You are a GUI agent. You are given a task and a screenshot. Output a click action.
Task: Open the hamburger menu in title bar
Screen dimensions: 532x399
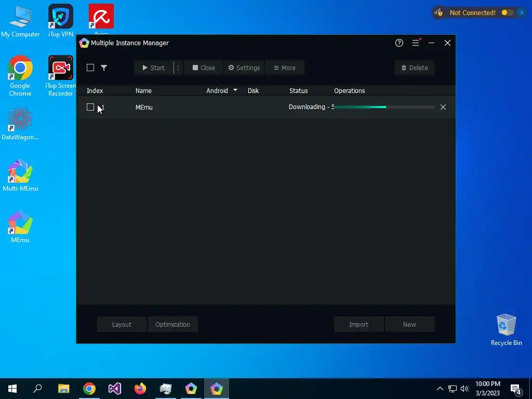[x=416, y=43]
